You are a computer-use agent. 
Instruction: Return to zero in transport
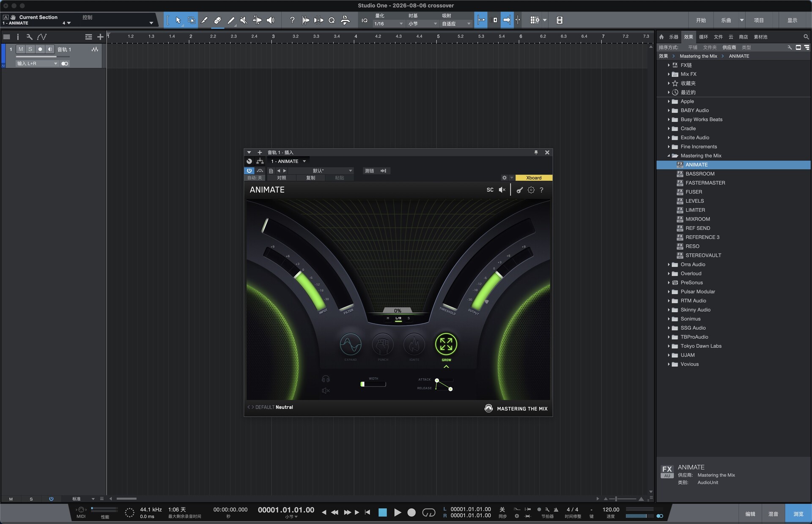coord(368,513)
